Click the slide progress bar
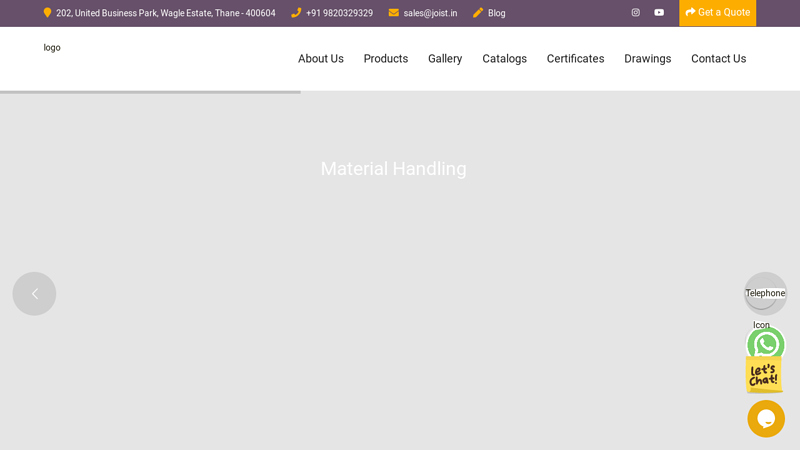The image size is (800, 450). tap(151, 92)
